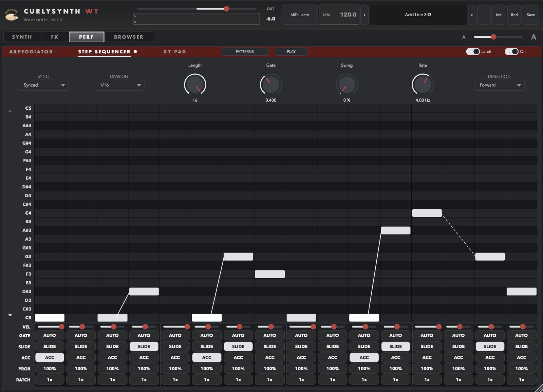Select the C4 note block on step thirteen
The image size is (543, 392).
coord(427,213)
